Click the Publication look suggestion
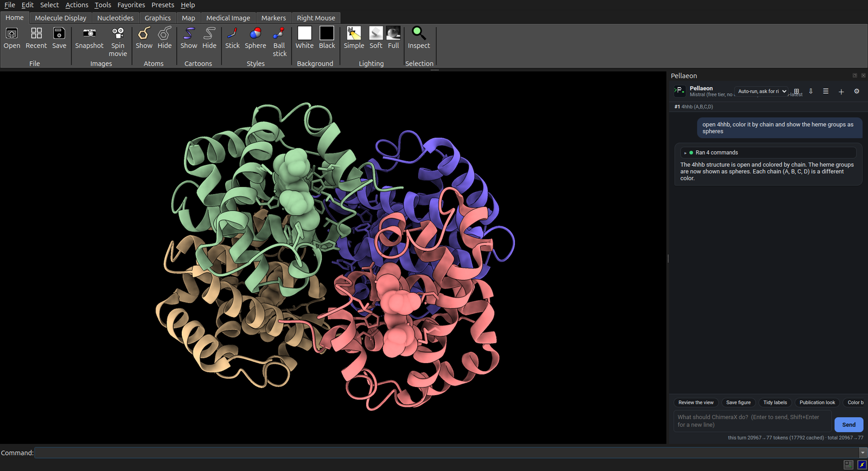 (x=817, y=403)
